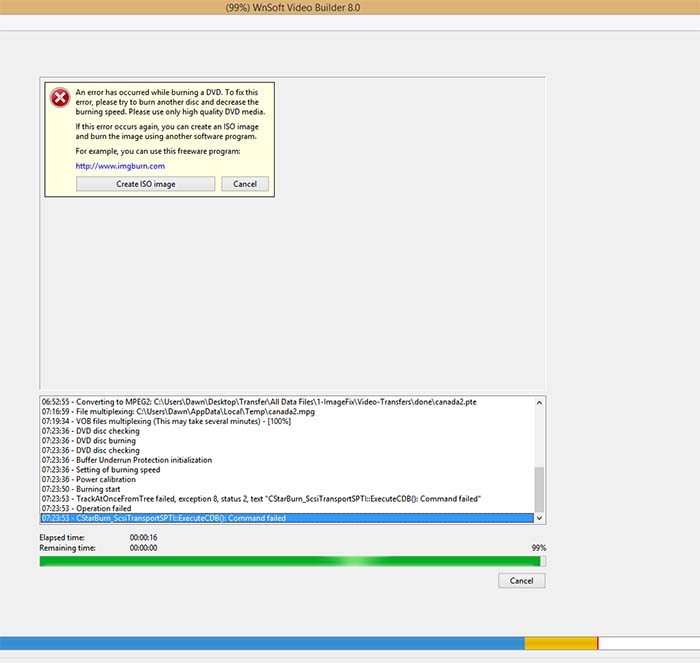Cancel the DVD burning error dialog
700x663 pixels.
[245, 184]
